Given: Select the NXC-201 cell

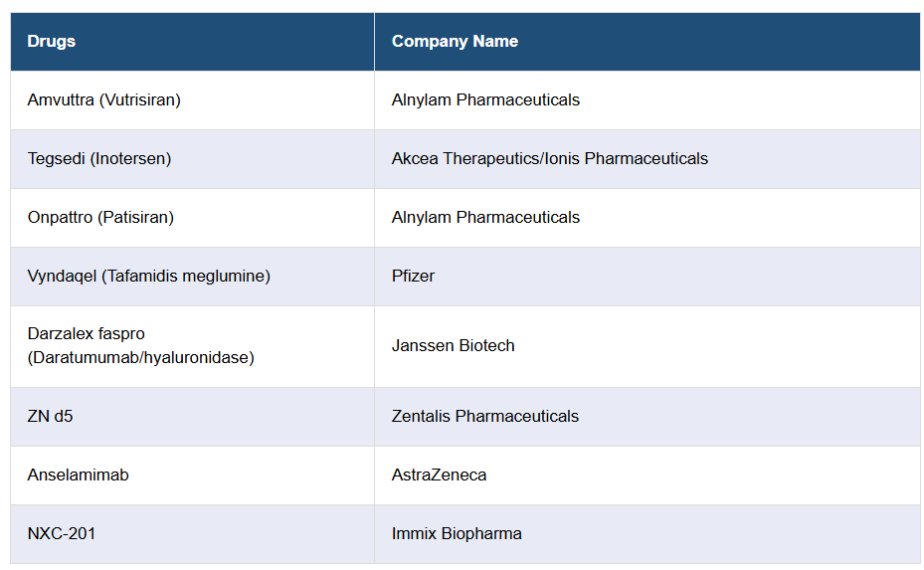Looking at the screenshot, I should (x=62, y=534).
